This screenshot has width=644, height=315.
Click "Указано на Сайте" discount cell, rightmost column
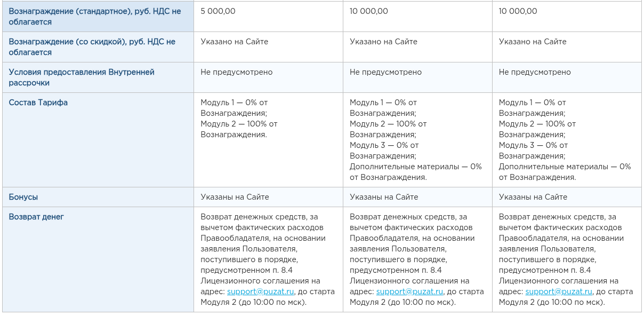coord(533,42)
